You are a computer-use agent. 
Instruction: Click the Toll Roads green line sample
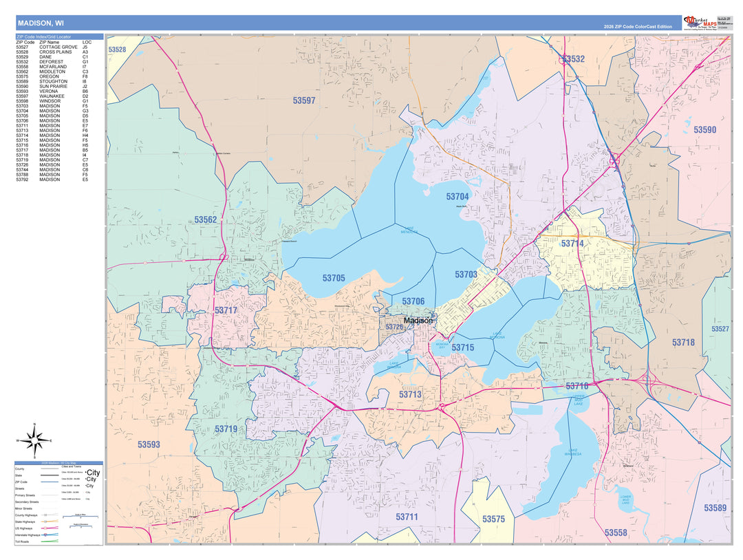point(50,541)
